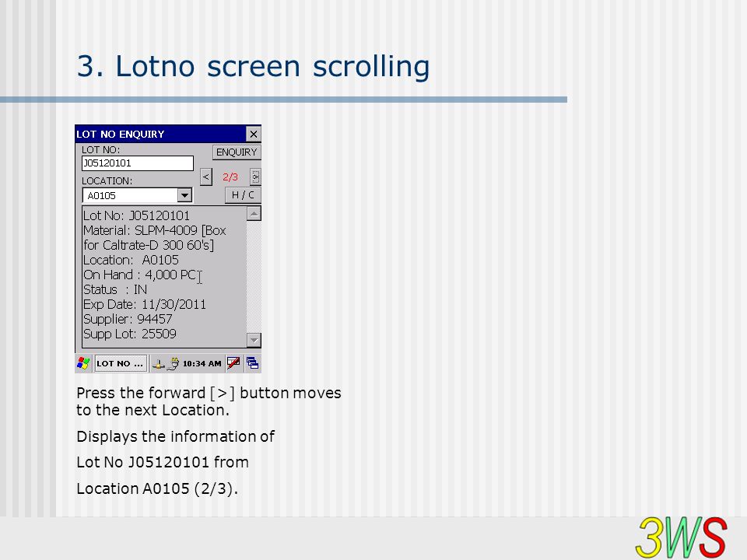Click the ENQUIRY button
The width and height of the screenshot is (747, 560).
(237, 152)
